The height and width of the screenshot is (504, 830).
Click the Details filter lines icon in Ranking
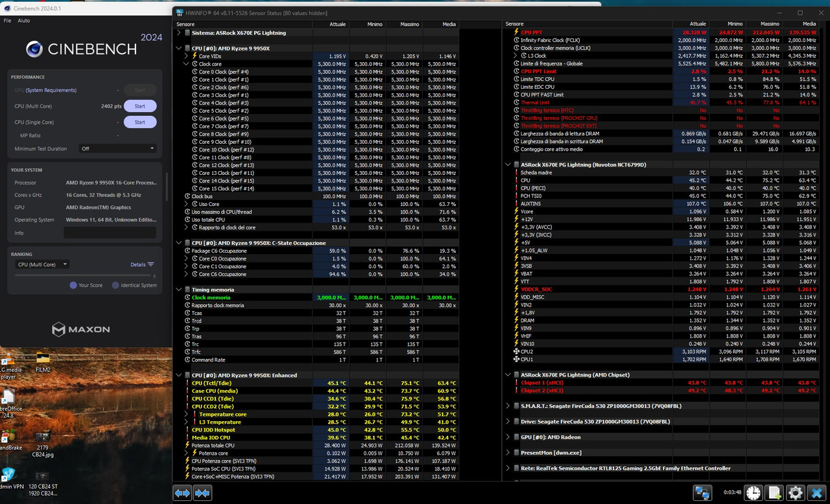[151, 264]
